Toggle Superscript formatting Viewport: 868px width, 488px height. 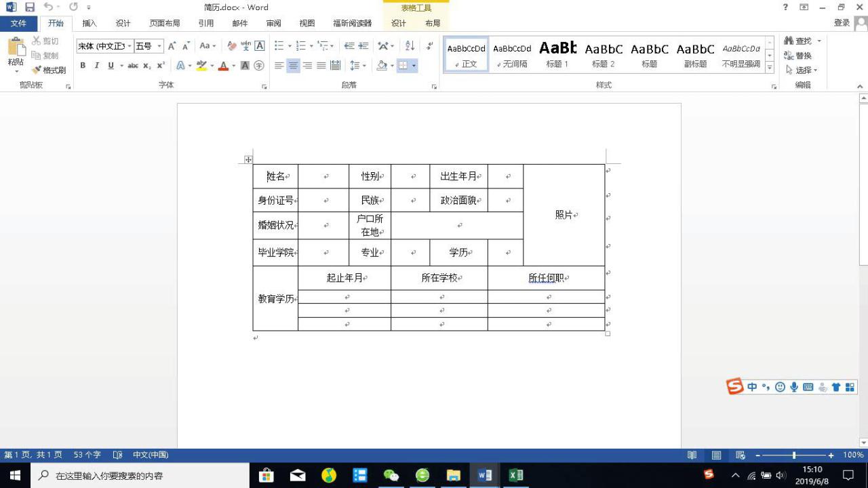(161, 66)
